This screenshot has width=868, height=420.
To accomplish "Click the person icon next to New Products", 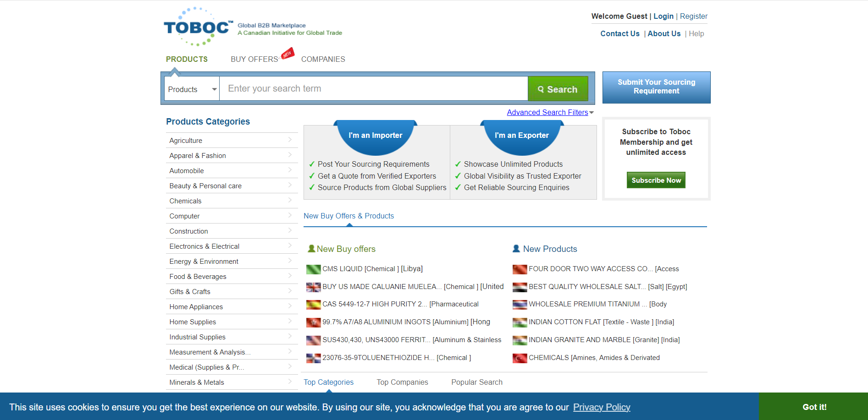I will pos(516,248).
